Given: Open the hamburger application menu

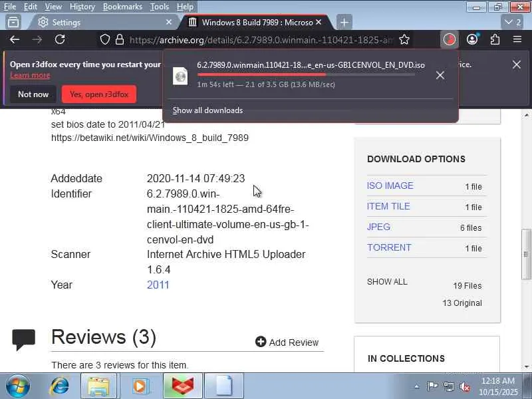Looking at the screenshot, I should point(517,39).
